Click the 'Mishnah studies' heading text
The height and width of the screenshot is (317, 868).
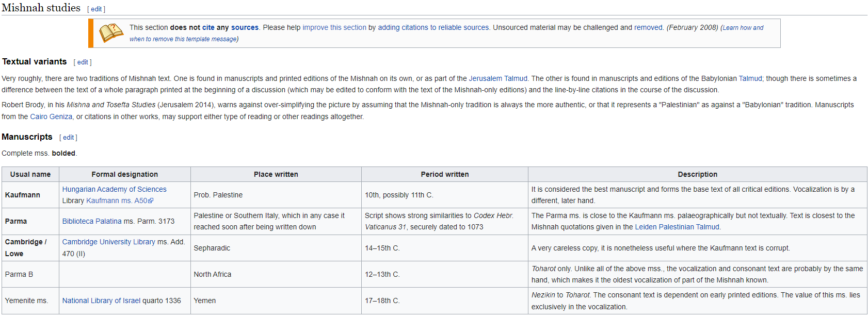click(x=41, y=8)
